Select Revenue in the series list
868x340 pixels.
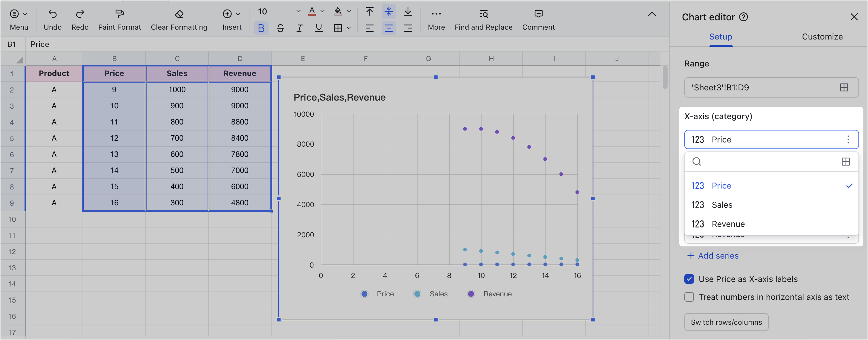tap(728, 224)
